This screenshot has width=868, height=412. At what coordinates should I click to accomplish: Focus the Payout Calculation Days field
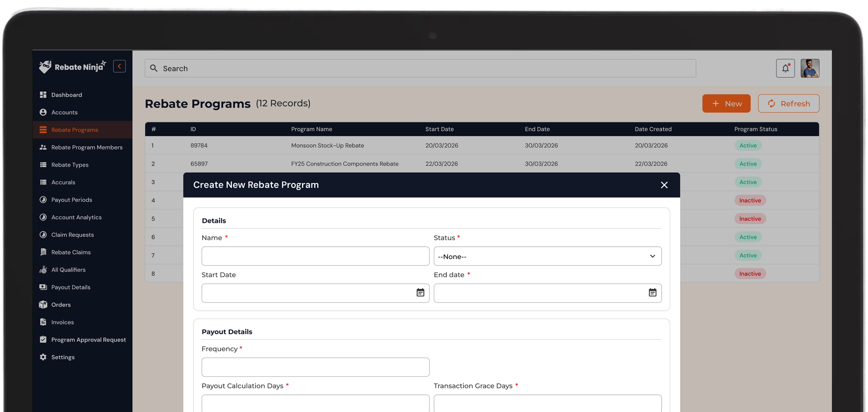(315, 404)
